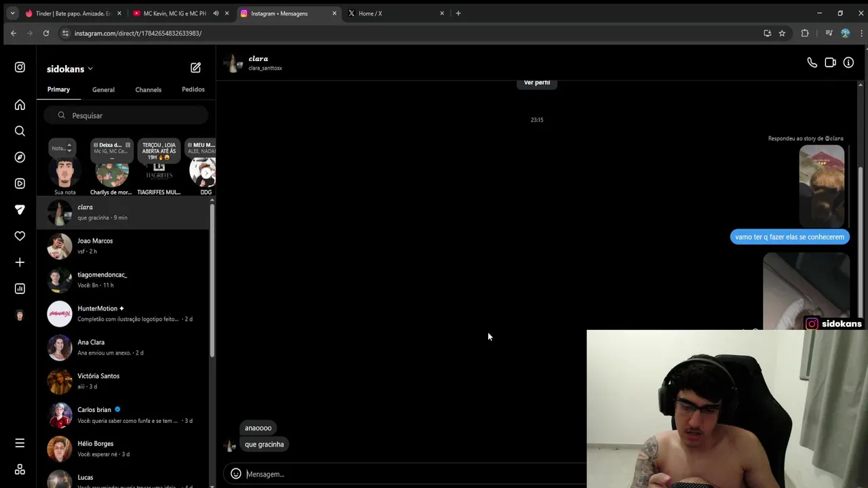This screenshot has width=868, height=488.
Task: Bookmark this page with star icon
Action: (782, 33)
